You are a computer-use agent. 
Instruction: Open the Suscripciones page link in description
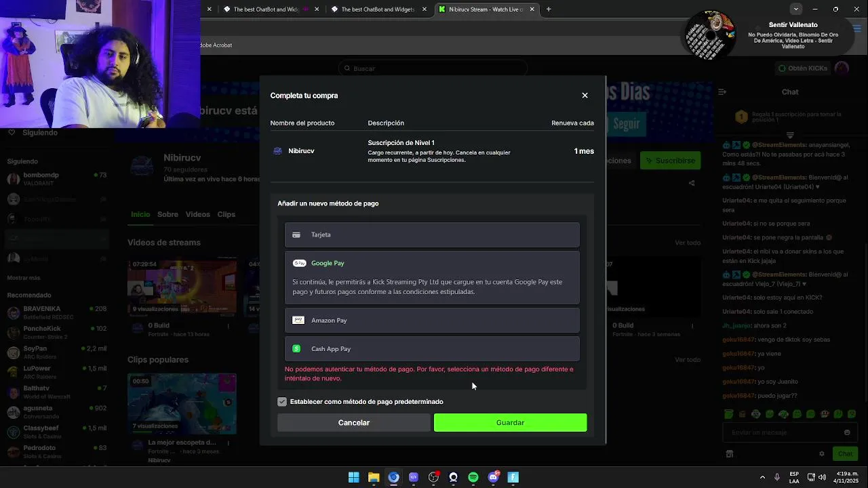click(x=446, y=160)
